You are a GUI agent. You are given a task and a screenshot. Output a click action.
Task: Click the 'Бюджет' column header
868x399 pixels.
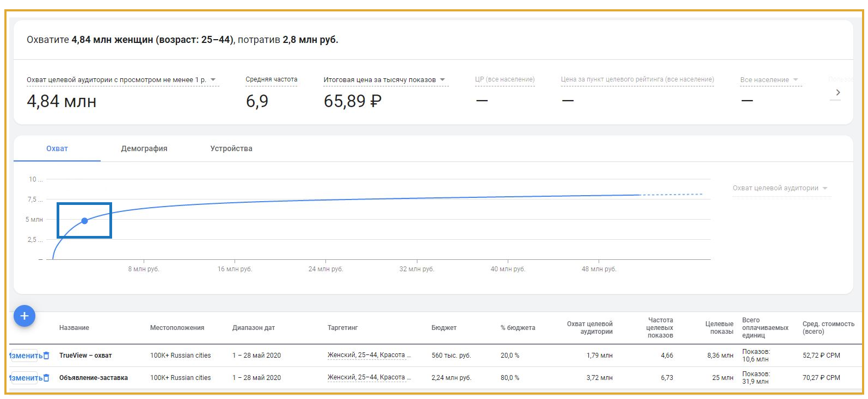[444, 328]
